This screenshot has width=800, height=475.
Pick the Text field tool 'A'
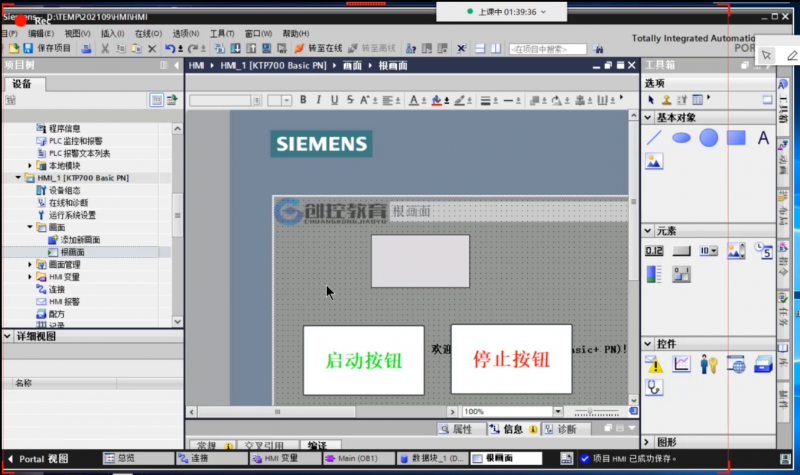(x=763, y=138)
